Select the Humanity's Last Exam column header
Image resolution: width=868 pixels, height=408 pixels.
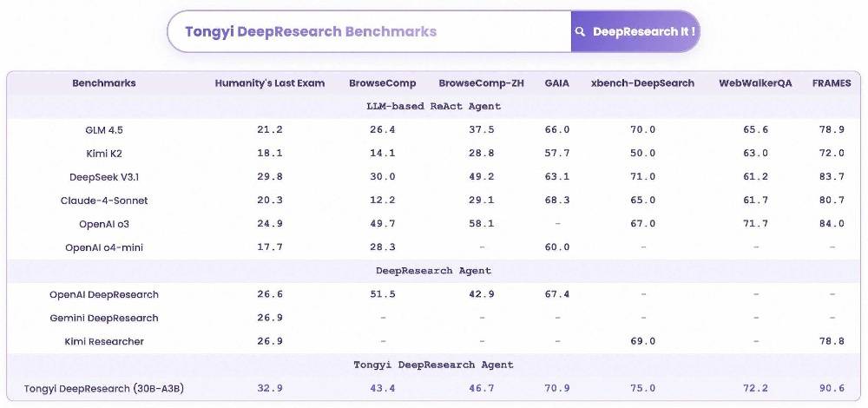click(x=270, y=83)
